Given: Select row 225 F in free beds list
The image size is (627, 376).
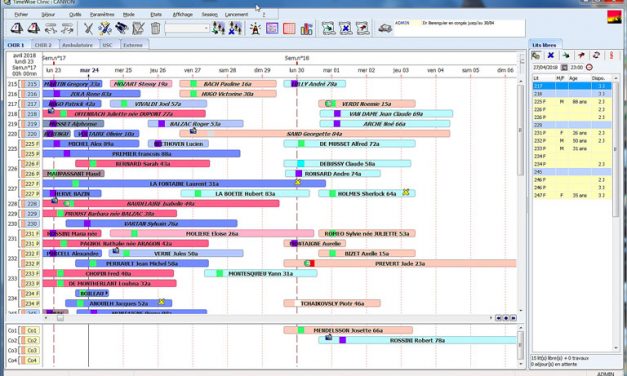Looking at the screenshot, I should (572, 102).
